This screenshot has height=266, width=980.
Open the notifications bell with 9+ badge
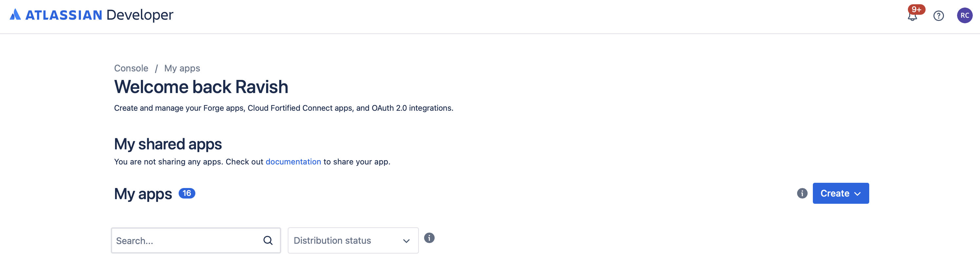coord(913,16)
